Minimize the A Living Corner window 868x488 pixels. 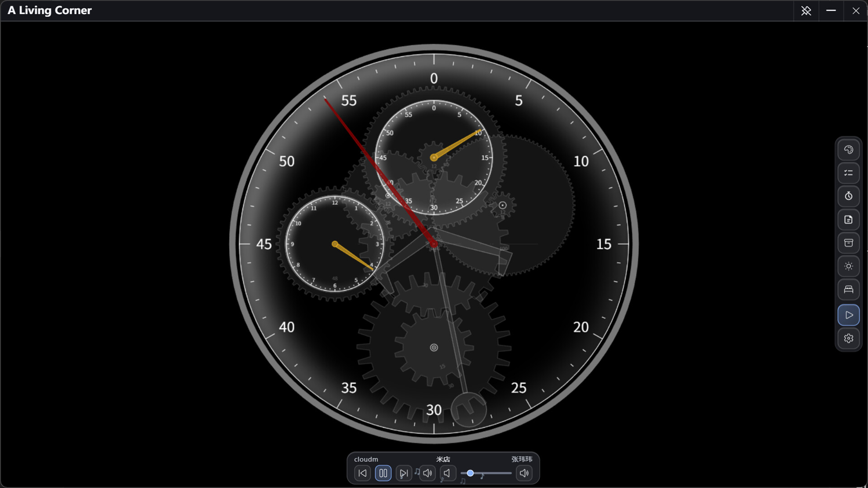point(831,11)
